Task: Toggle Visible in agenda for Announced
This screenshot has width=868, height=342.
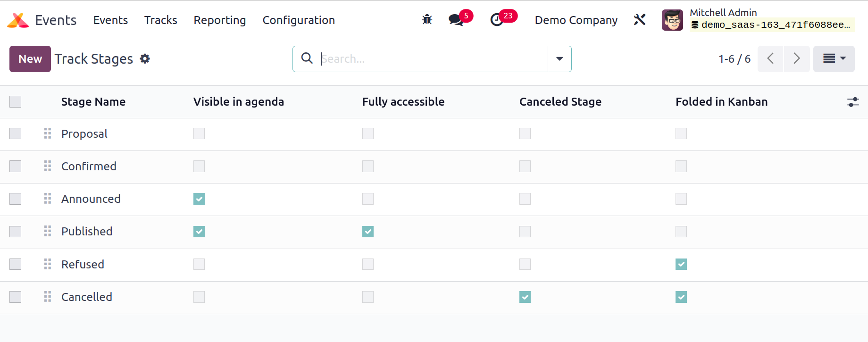Action: tap(199, 199)
